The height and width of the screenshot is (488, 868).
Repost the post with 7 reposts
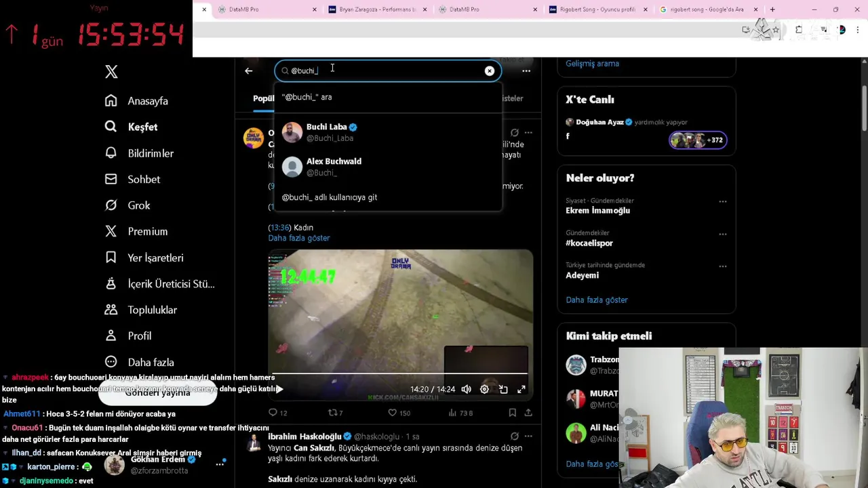pos(336,413)
